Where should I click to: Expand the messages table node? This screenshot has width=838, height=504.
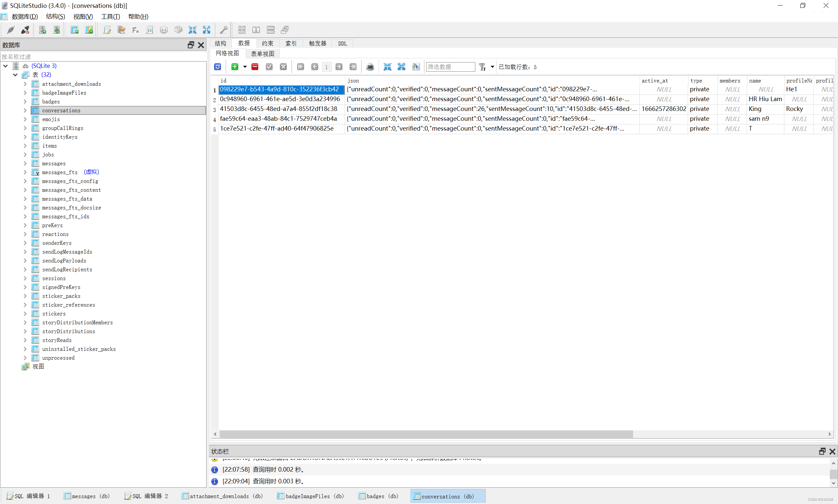[x=25, y=163]
